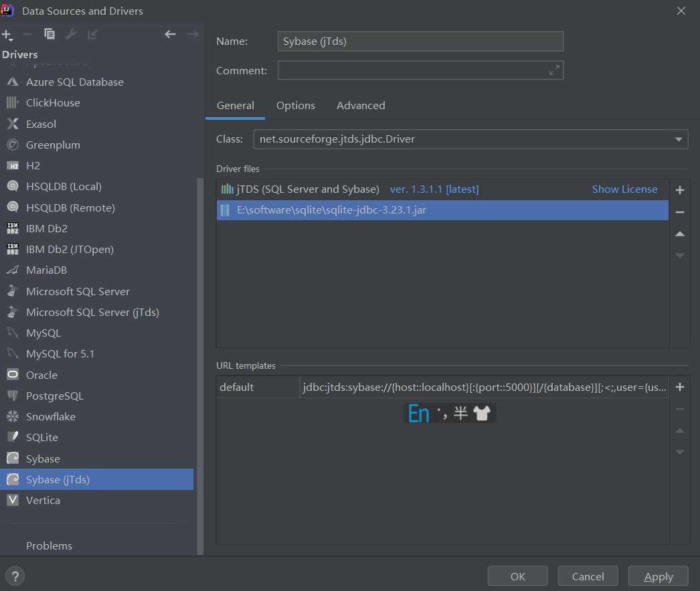Viewport: 700px width, 591px height.
Task: Move driver file up with arrow icon
Action: click(x=680, y=234)
